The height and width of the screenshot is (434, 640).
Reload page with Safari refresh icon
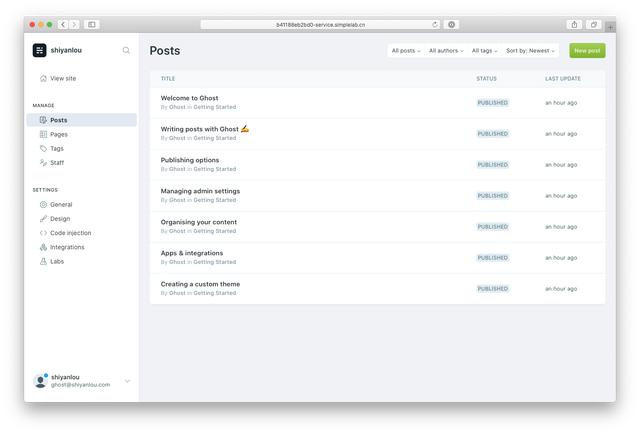[435, 24]
